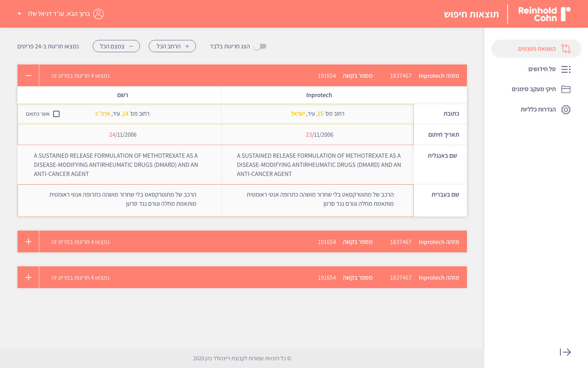Screen dimensions: 588x368
Task: Check the אשר כתואם checkbox
Action: point(56,114)
